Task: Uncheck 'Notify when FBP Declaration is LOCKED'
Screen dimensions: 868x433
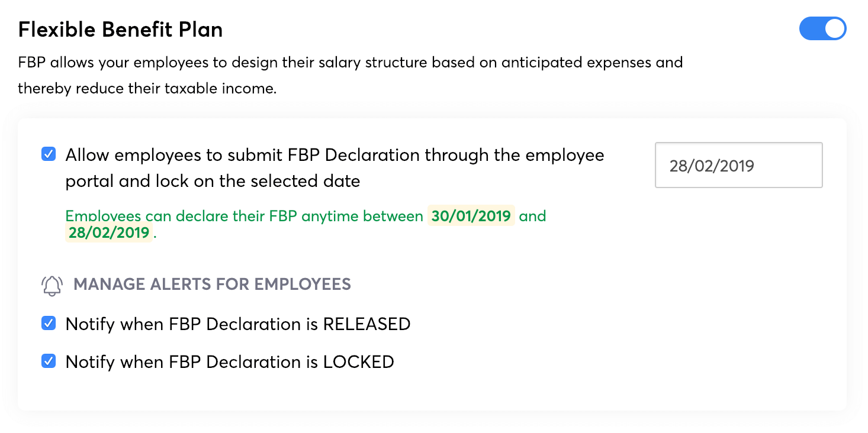Action: (x=48, y=361)
